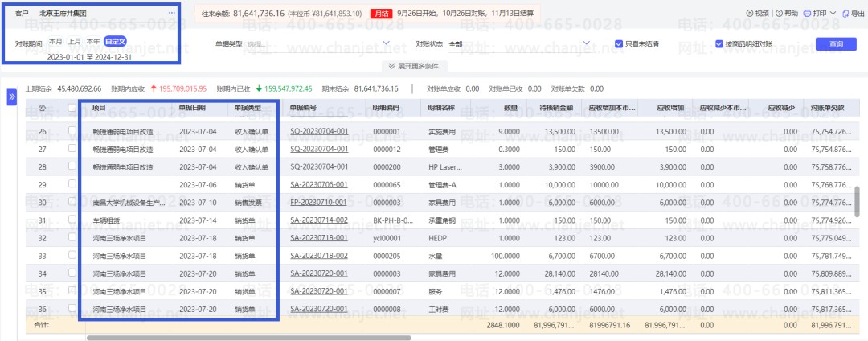
Task: Click the custom date range 2023-01-01 至 2024-12-31
Action: [90, 56]
